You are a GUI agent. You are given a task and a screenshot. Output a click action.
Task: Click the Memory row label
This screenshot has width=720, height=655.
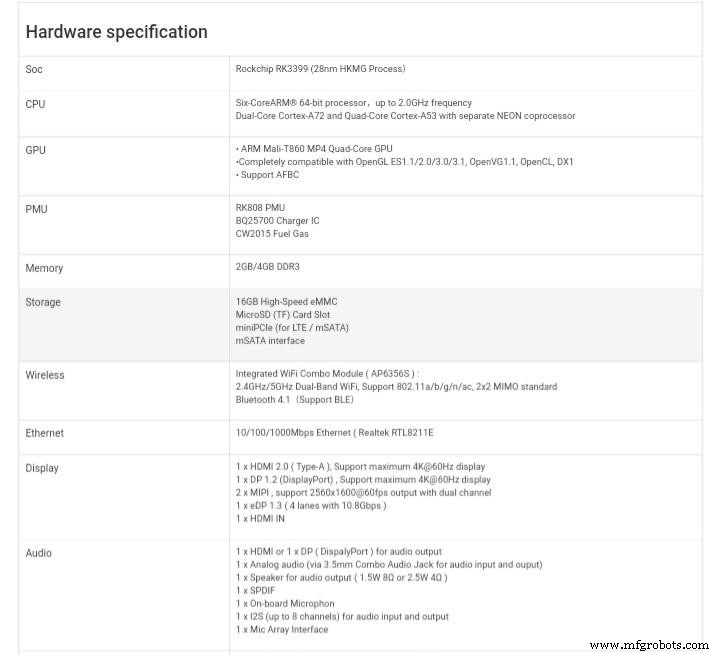tap(44, 268)
